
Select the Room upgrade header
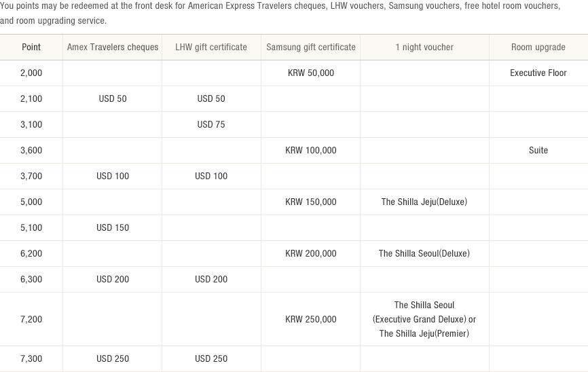click(x=538, y=48)
